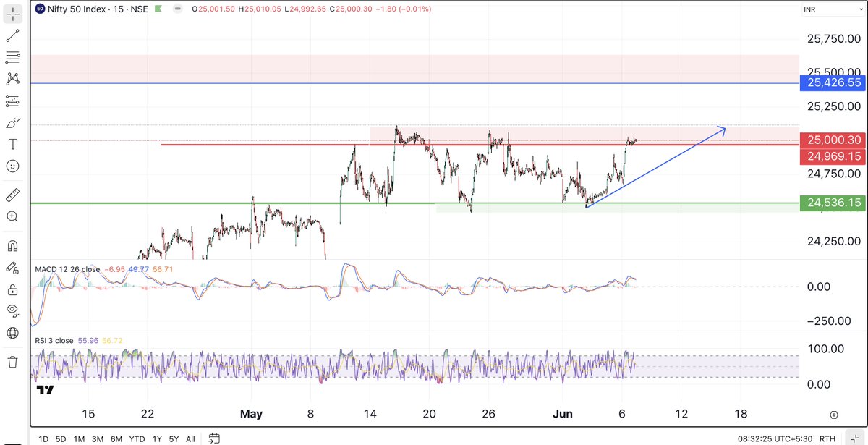Select the Trend Line drawing tool
Screen dimensions: 868x445
point(12,35)
